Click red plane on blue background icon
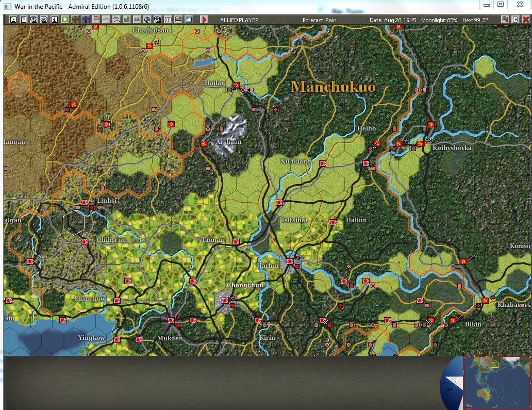 [x=86, y=20]
